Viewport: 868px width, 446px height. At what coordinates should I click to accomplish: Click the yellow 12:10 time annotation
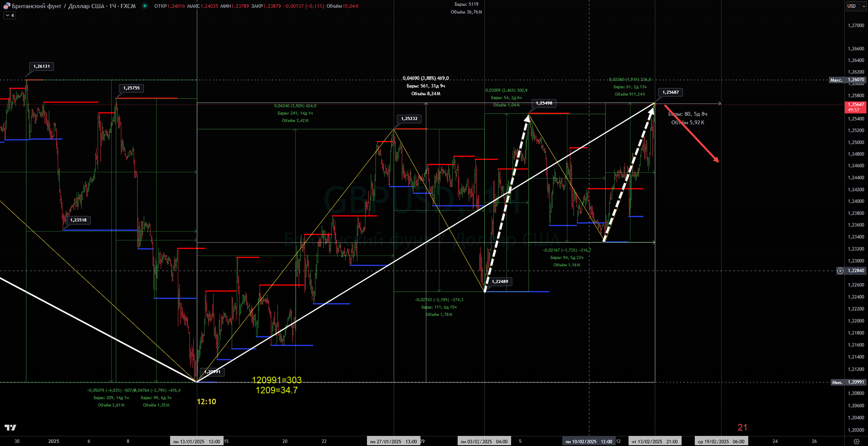pos(207,401)
